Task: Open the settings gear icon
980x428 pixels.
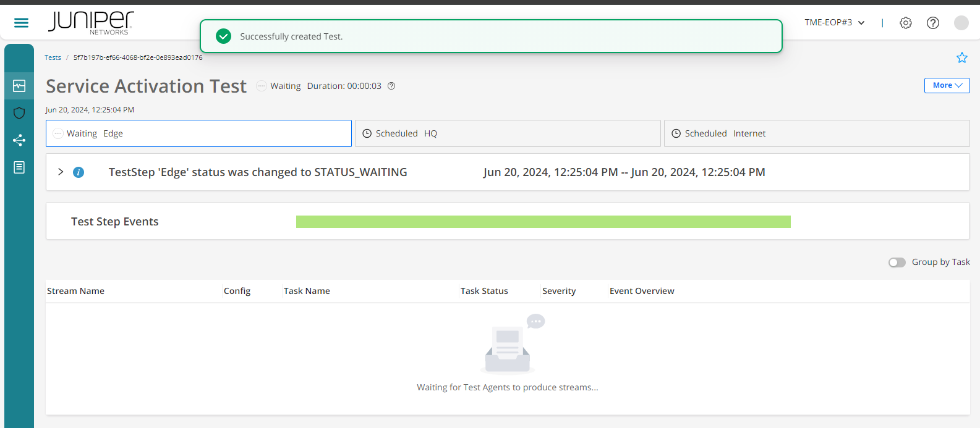Action: [x=906, y=23]
